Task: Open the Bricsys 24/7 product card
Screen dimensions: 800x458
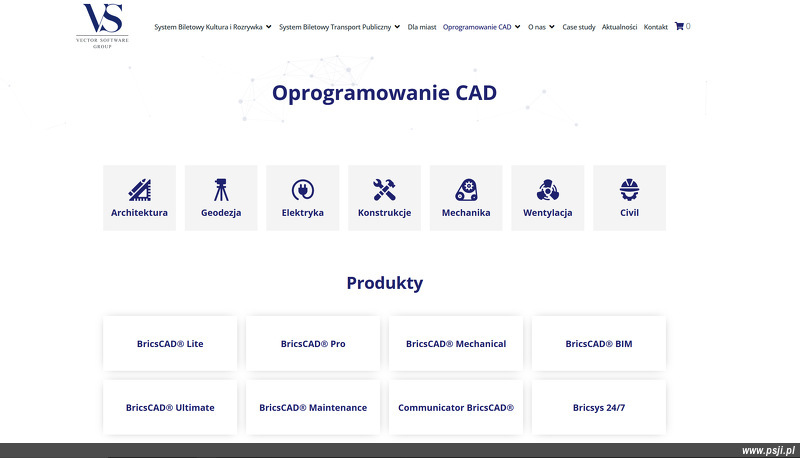Action: click(x=598, y=407)
